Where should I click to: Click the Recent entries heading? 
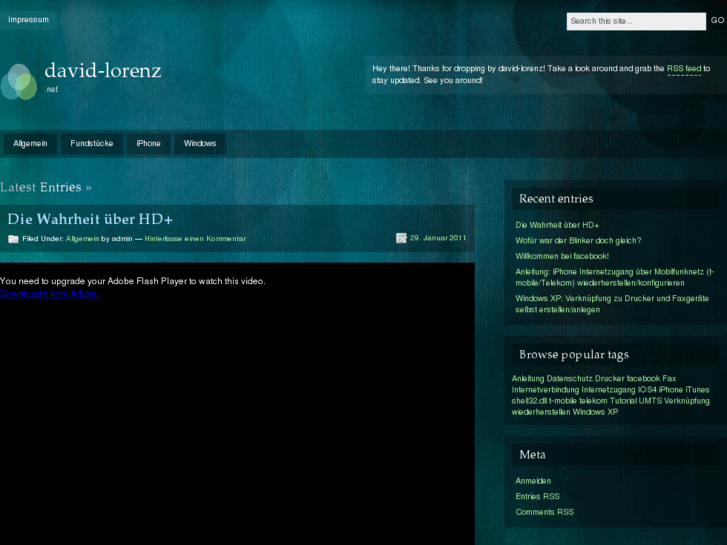[x=556, y=199]
